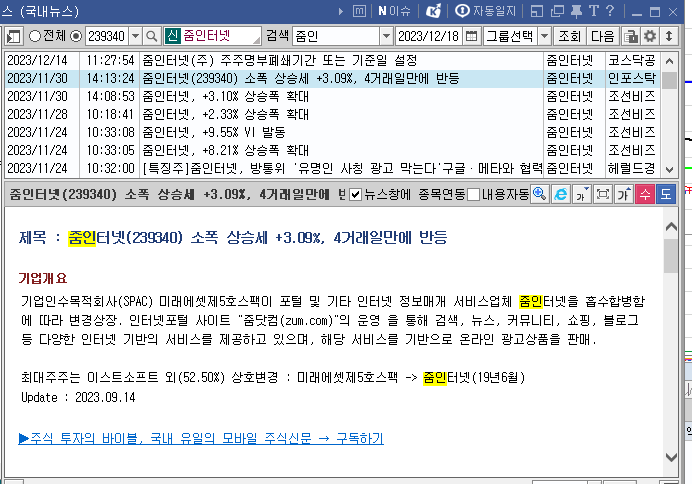Screen dimensions: 692x484
Task: Click the [m] memo icon in title bar
Action: (x=359, y=11)
